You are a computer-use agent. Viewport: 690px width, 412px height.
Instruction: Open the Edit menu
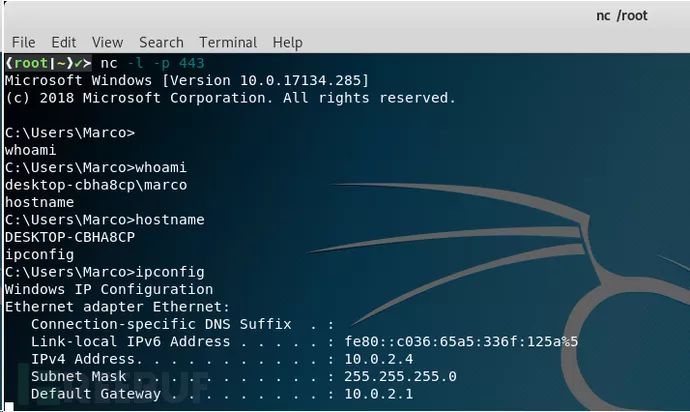pos(63,42)
